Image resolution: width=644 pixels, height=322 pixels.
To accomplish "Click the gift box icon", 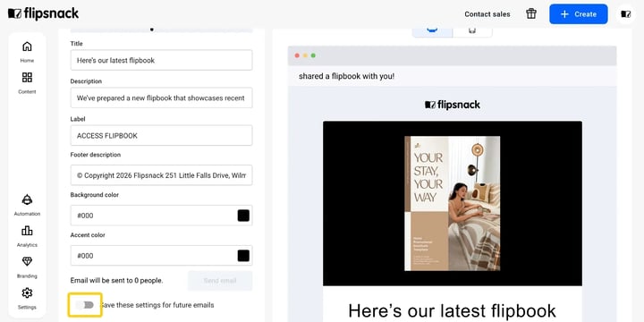I will pyautogui.click(x=531, y=13).
